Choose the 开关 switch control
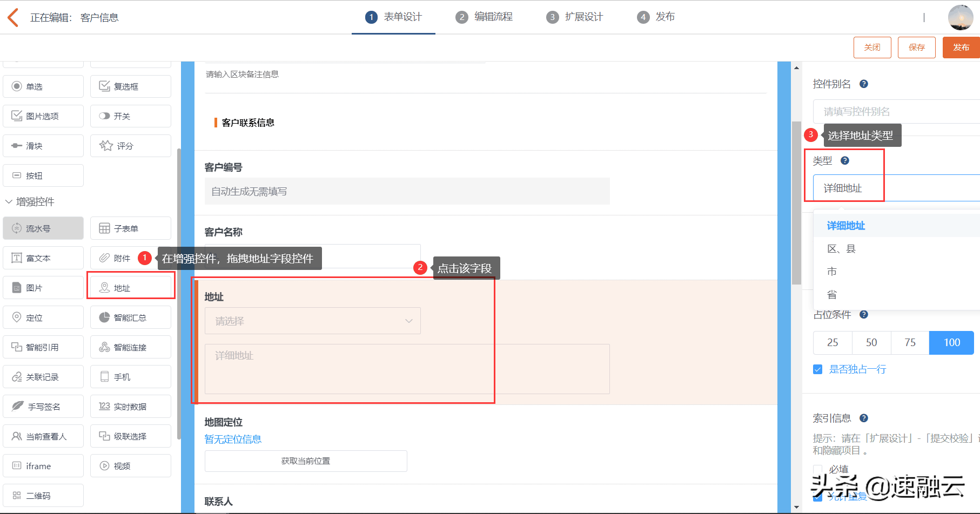The height and width of the screenshot is (514, 980). 131,116
